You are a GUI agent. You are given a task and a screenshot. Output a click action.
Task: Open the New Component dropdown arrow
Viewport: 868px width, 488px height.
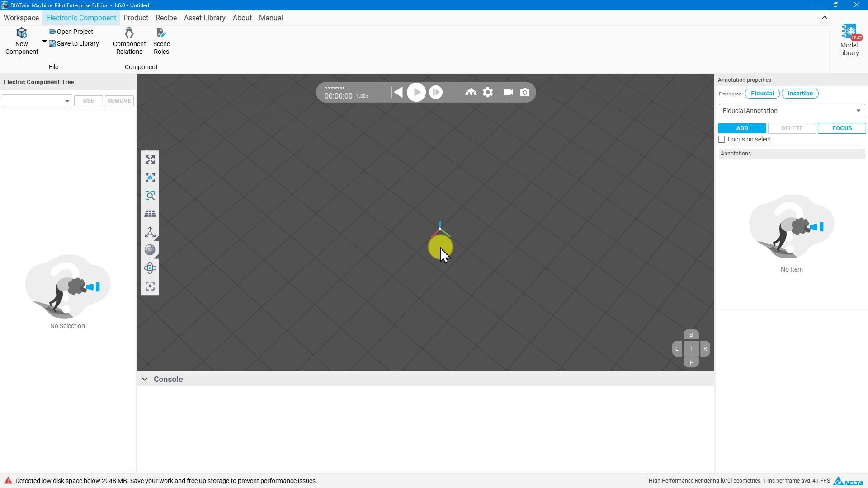point(44,42)
